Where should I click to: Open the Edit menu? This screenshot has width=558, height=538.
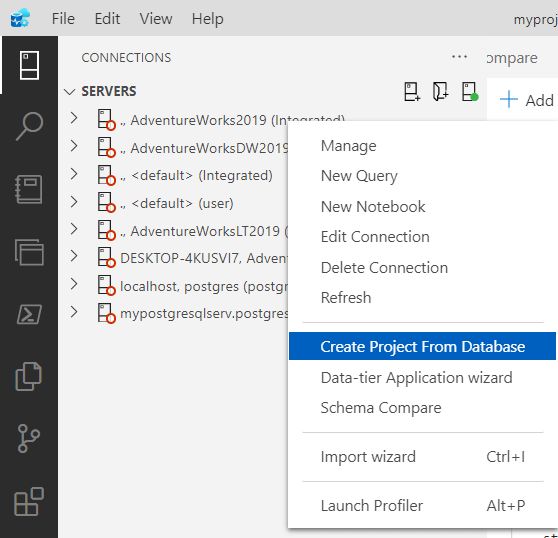(x=107, y=19)
